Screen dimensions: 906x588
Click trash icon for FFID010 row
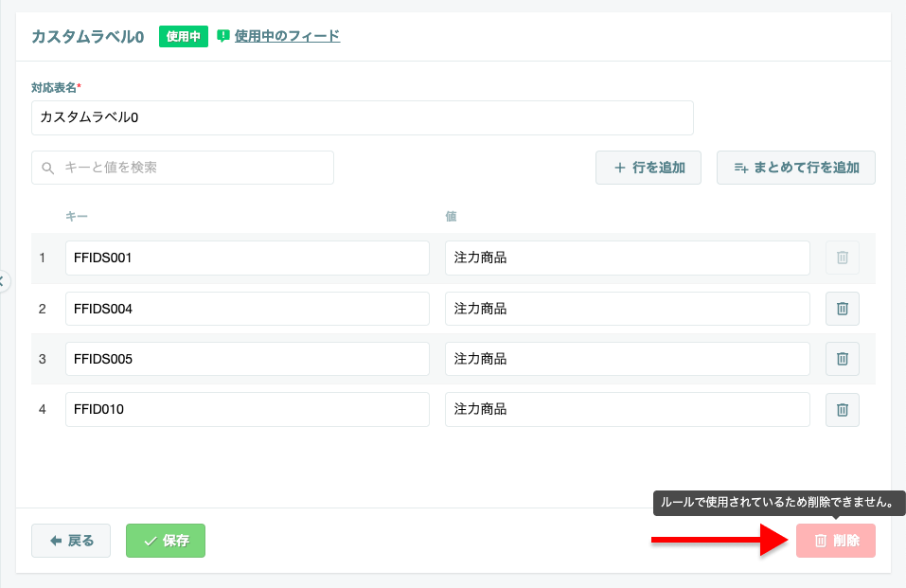[x=842, y=410]
